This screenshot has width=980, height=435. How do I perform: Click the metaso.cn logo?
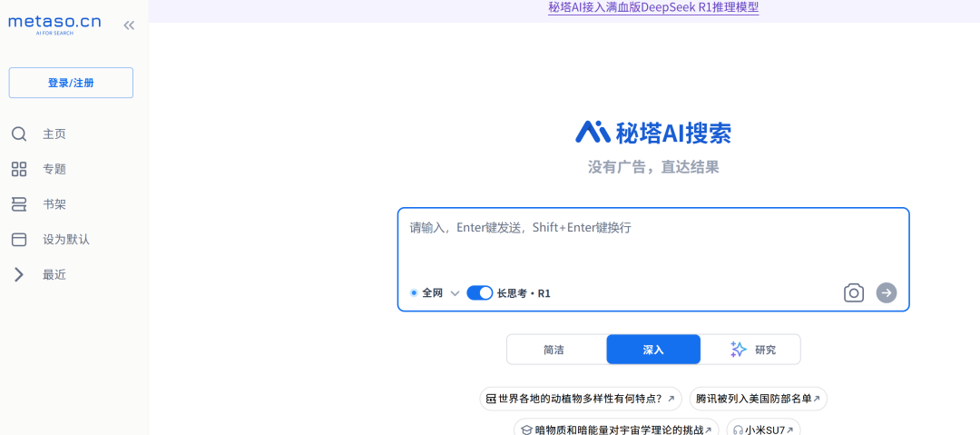tap(54, 25)
